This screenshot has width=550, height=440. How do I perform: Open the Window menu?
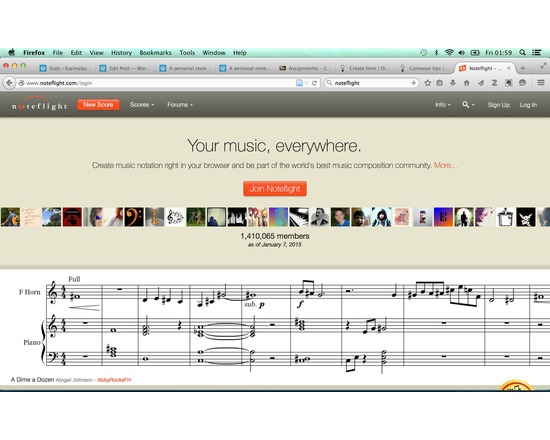click(214, 53)
